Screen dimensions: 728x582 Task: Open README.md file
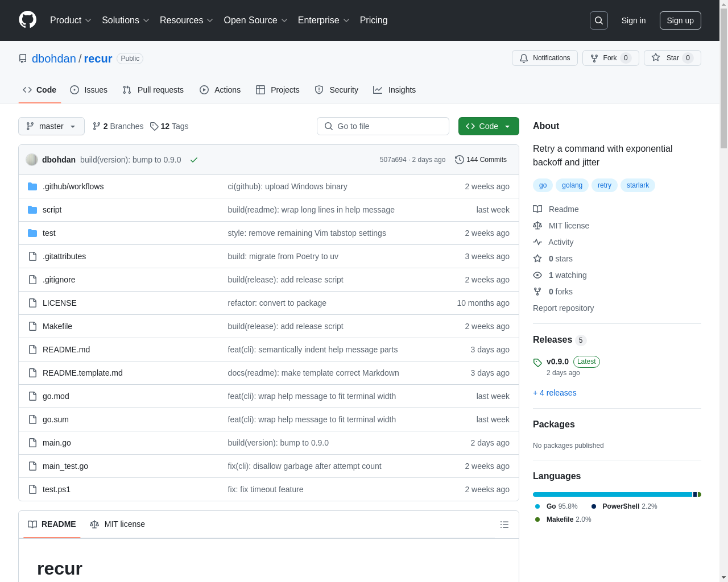pyautogui.click(x=66, y=350)
